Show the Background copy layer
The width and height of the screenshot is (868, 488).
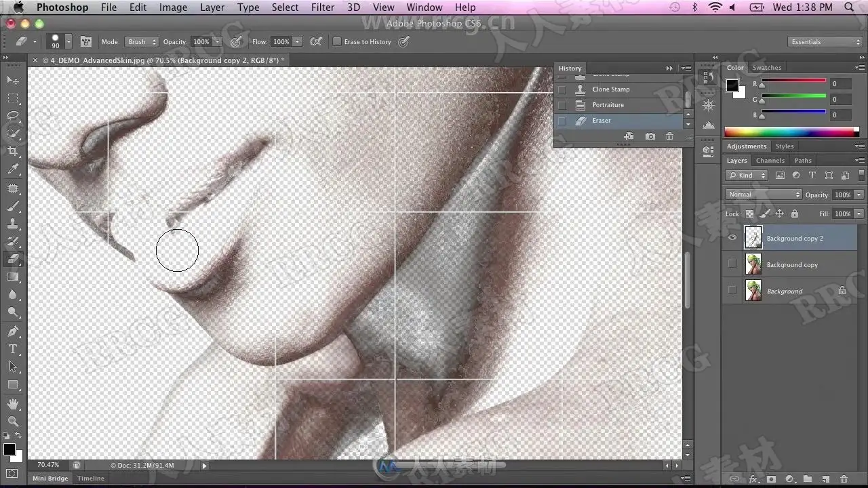coord(732,264)
